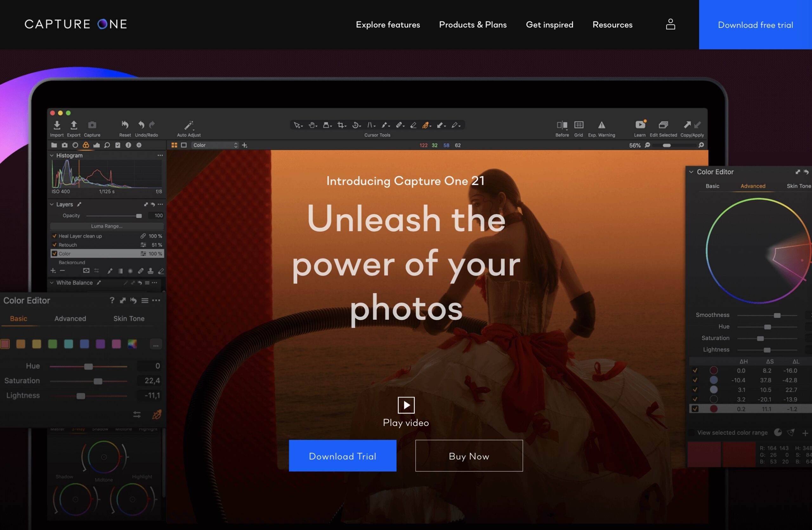Click the user account icon in navigation
Screen dimensions: 812x530
pyautogui.click(x=670, y=24)
